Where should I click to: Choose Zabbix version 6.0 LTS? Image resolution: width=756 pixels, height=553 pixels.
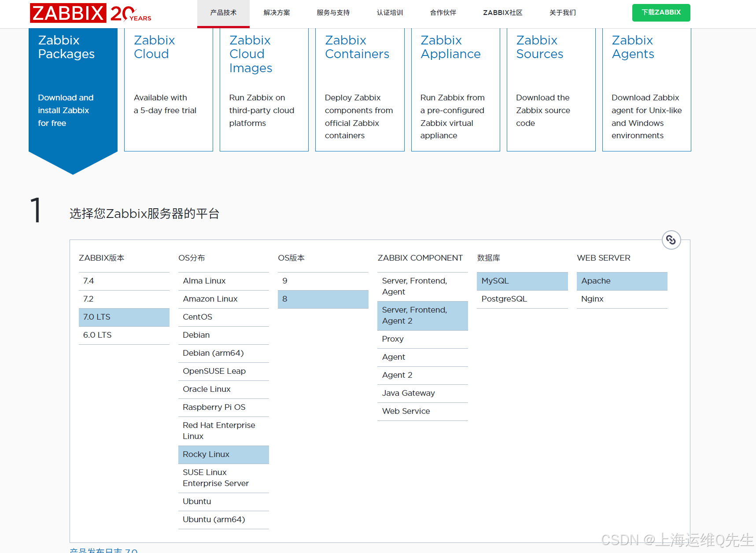click(124, 335)
